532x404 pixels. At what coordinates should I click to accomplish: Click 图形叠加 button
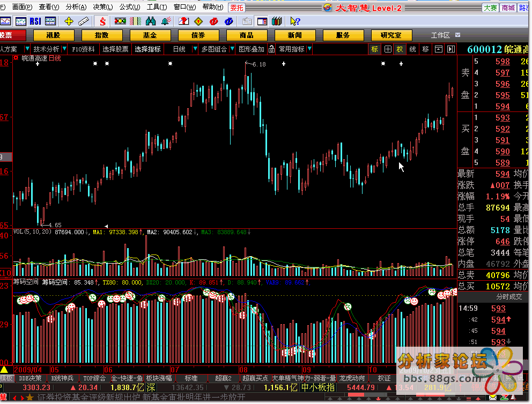pyautogui.click(x=251, y=49)
